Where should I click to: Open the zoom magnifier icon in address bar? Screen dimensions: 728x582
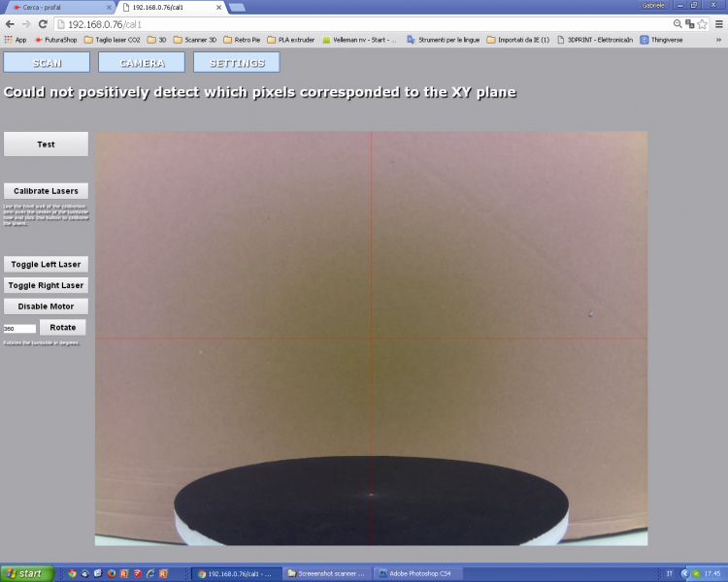click(678, 24)
